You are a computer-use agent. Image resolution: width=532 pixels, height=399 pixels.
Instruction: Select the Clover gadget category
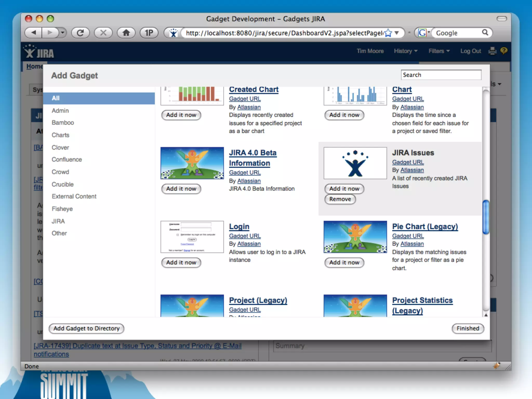[60, 148]
